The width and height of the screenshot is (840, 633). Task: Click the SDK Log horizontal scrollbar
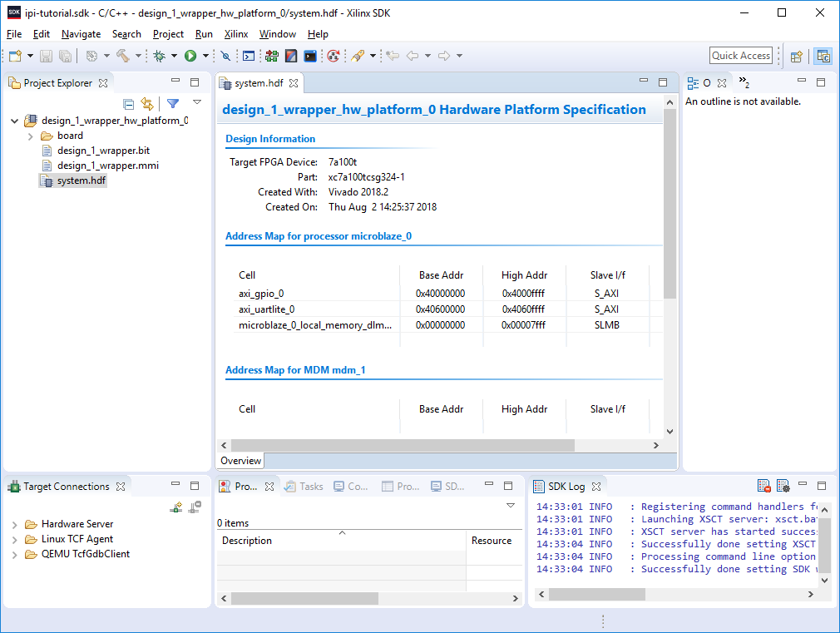[x=597, y=594]
